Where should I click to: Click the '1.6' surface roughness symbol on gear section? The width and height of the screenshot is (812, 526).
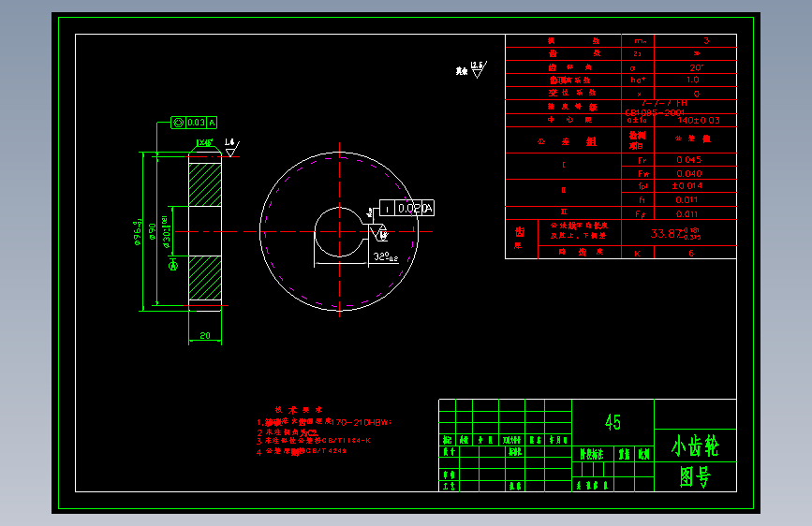(231, 147)
